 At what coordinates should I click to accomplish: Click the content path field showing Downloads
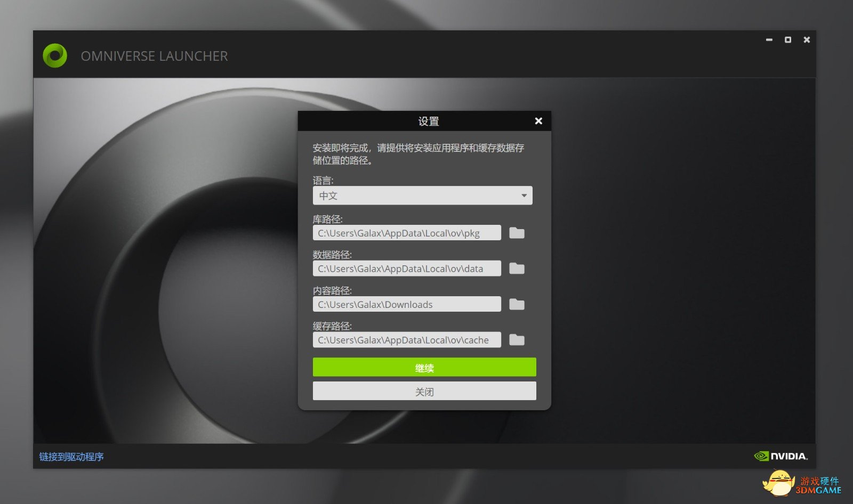point(407,304)
